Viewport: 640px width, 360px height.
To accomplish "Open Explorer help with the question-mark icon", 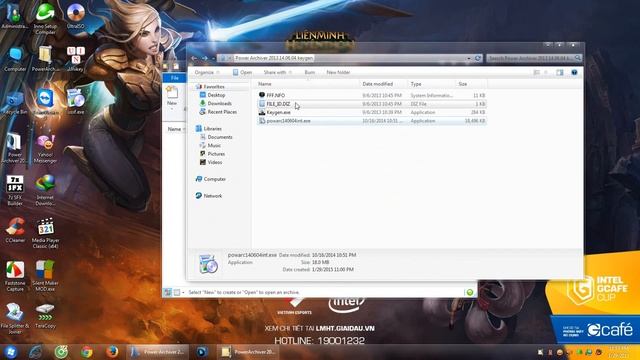I will pos(574,72).
